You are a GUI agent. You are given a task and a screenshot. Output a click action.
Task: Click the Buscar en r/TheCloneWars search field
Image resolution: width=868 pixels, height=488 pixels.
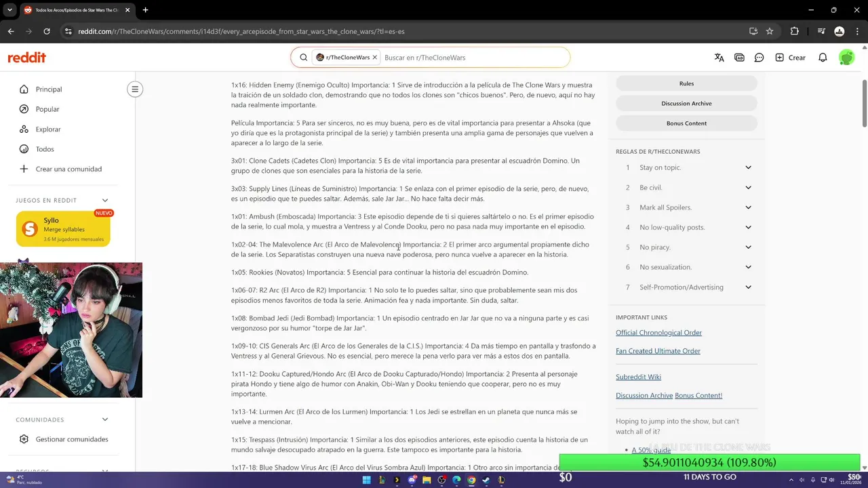point(475,58)
